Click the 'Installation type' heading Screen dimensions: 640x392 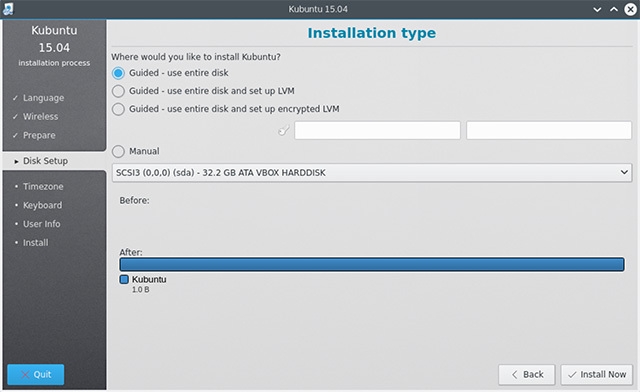pyautogui.click(x=371, y=33)
